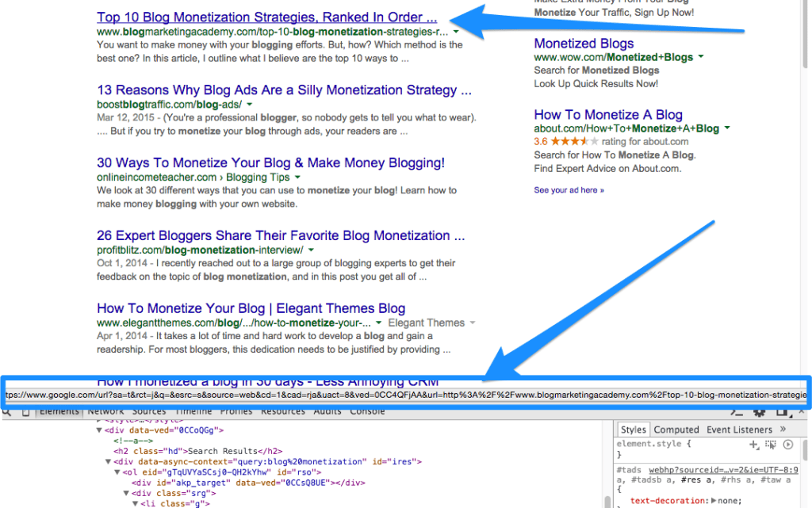The width and height of the screenshot is (812, 508).
Task: Open the DevTools console drawer icon
Action: pyautogui.click(x=737, y=412)
